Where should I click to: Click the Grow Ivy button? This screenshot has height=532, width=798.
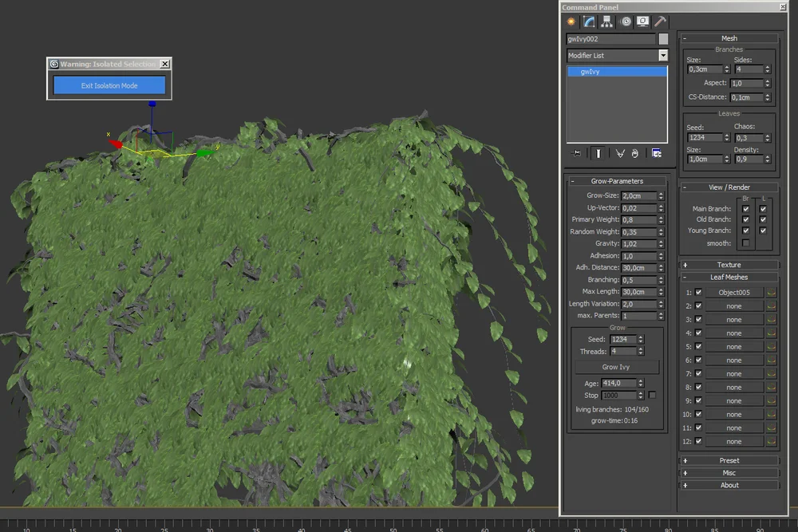tap(617, 367)
